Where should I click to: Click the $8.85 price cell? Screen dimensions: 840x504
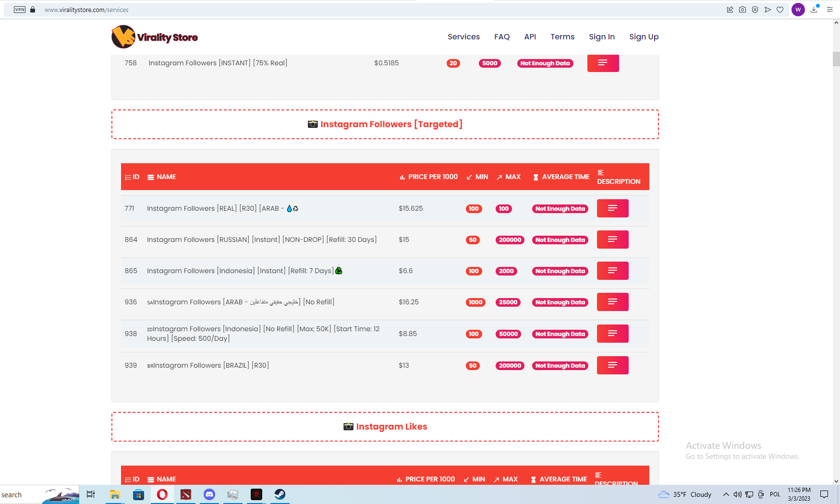pos(408,334)
